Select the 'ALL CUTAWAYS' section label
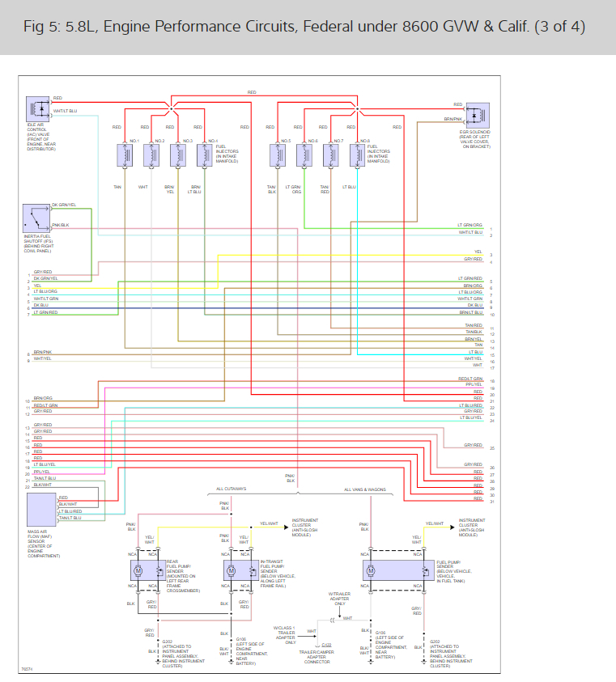This screenshot has height=682, width=616. (x=232, y=489)
